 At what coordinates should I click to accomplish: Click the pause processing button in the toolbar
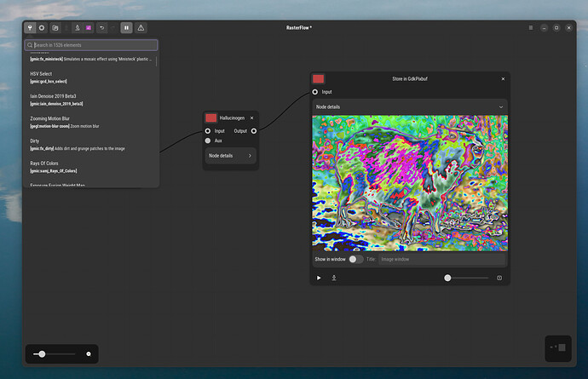tap(126, 27)
